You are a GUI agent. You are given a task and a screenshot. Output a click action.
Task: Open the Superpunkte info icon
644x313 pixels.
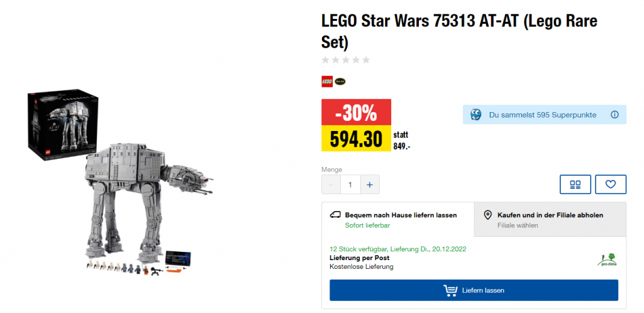click(614, 115)
